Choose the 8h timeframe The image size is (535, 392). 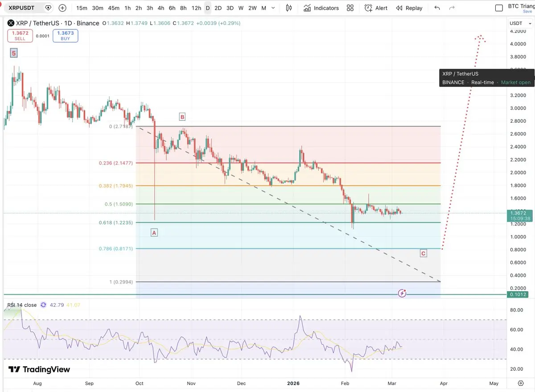point(183,8)
